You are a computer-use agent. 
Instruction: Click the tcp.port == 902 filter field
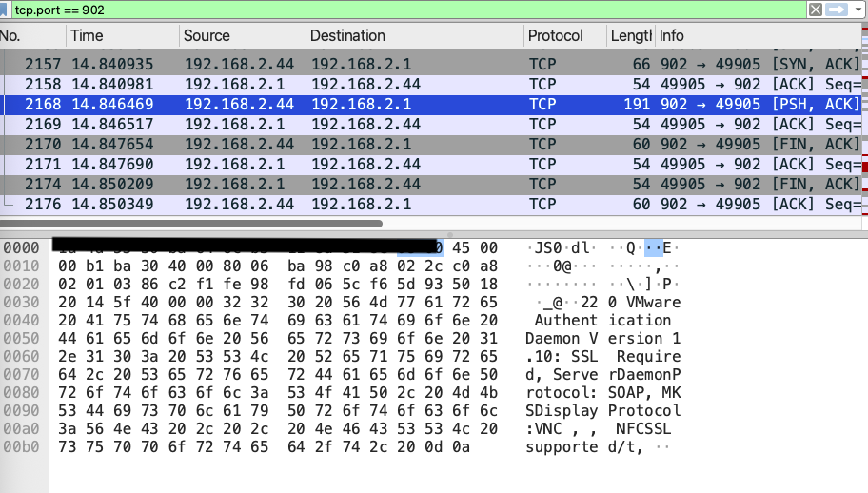(x=408, y=10)
